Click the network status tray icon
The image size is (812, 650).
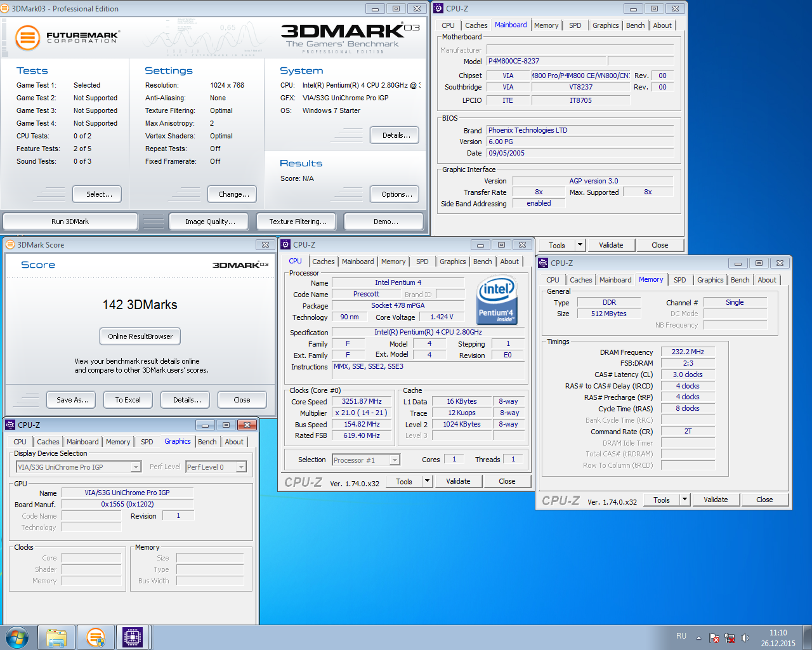pyautogui.click(x=730, y=638)
